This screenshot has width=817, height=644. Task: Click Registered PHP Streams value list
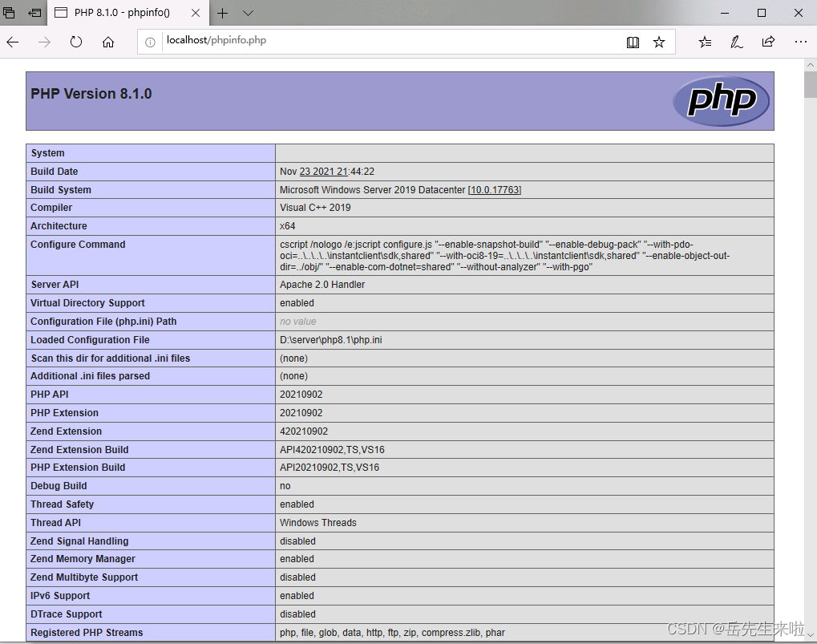(392, 633)
